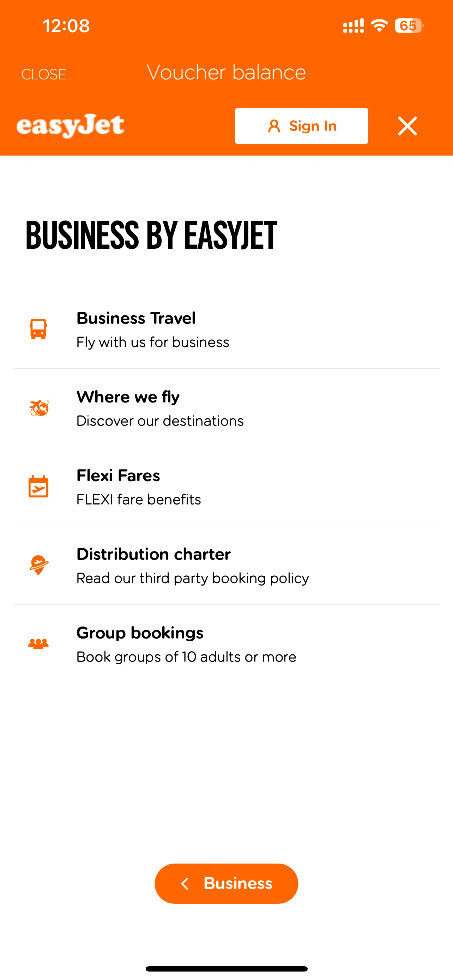This screenshot has height=980, width=453.
Task: Tap the easyJet logo
Action: [x=70, y=126]
